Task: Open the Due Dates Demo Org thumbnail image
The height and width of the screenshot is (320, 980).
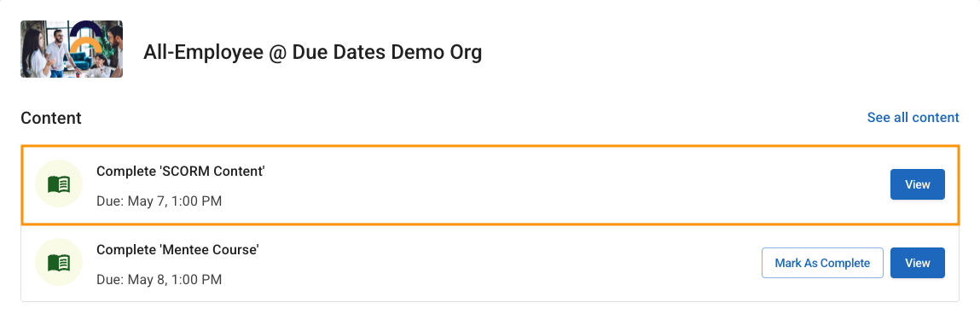Action: 72,49
